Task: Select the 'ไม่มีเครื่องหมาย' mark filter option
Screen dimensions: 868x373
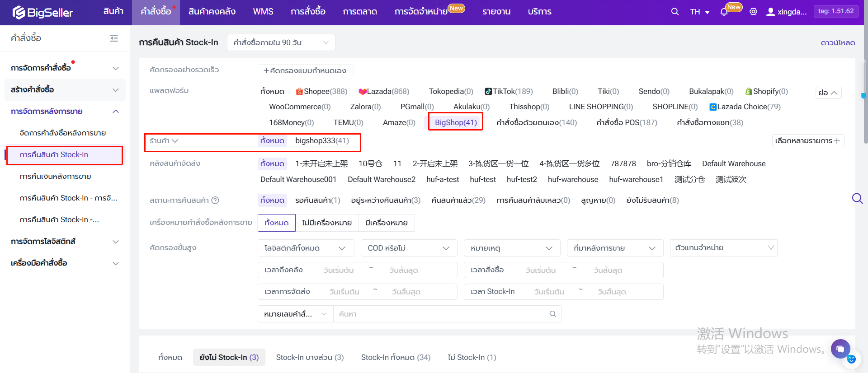Action: coord(327,223)
